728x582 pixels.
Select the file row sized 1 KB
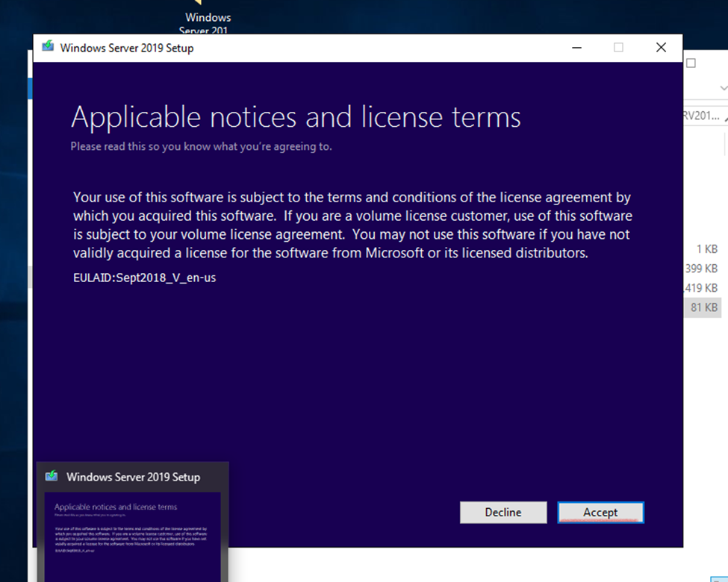click(706, 249)
